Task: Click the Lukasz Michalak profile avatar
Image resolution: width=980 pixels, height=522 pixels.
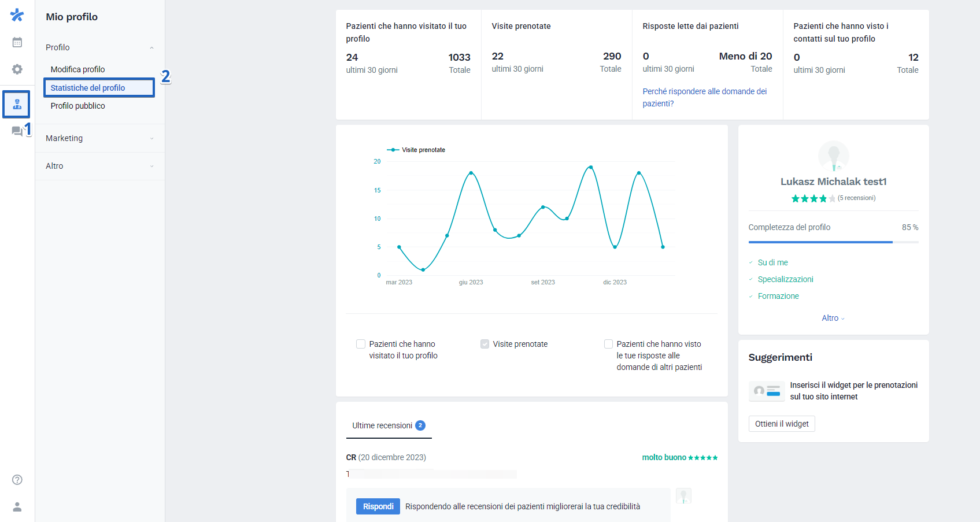Action: 834,156
